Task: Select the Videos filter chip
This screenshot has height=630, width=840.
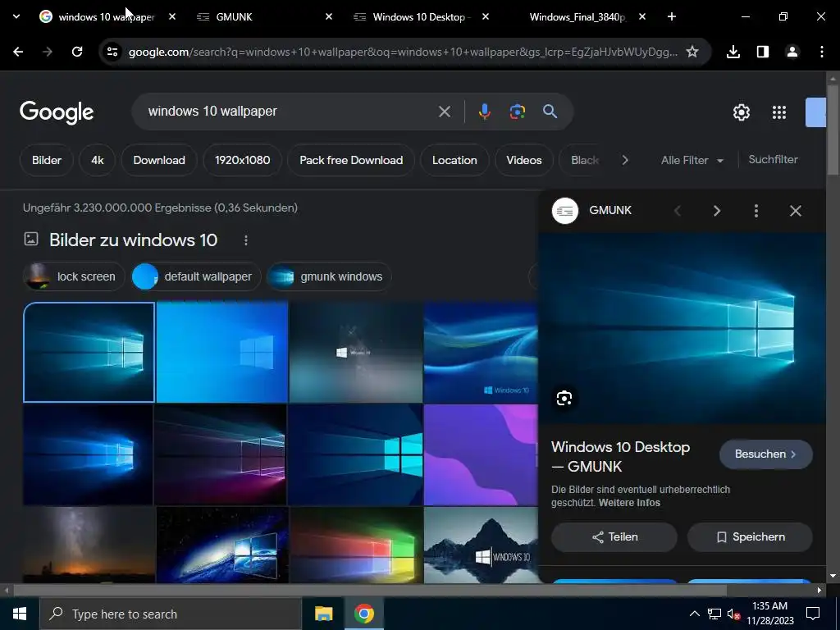Action: tap(524, 160)
